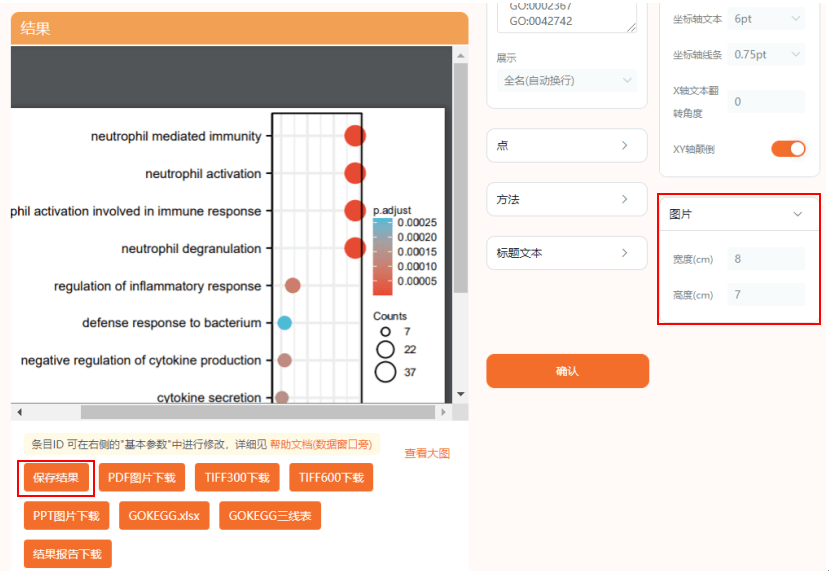Expand the 点 section

tap(567, 145)
